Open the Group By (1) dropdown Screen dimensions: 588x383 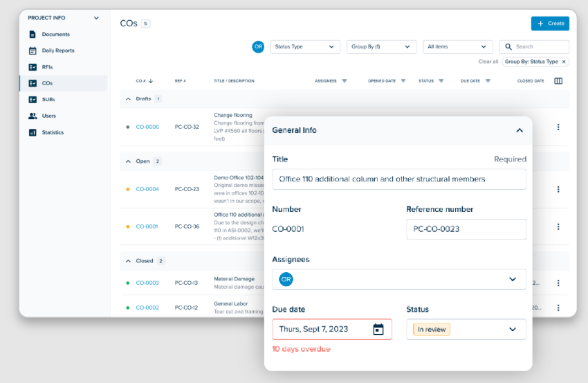[381, 47]
